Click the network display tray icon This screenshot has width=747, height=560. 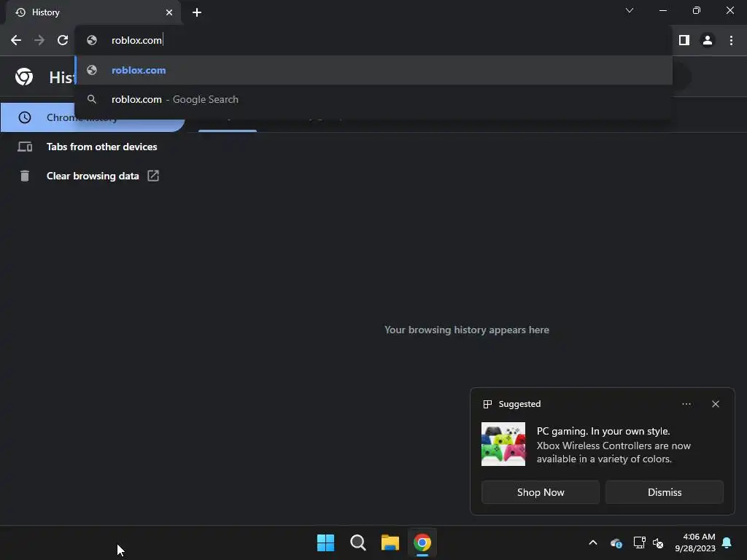(639, 542)
